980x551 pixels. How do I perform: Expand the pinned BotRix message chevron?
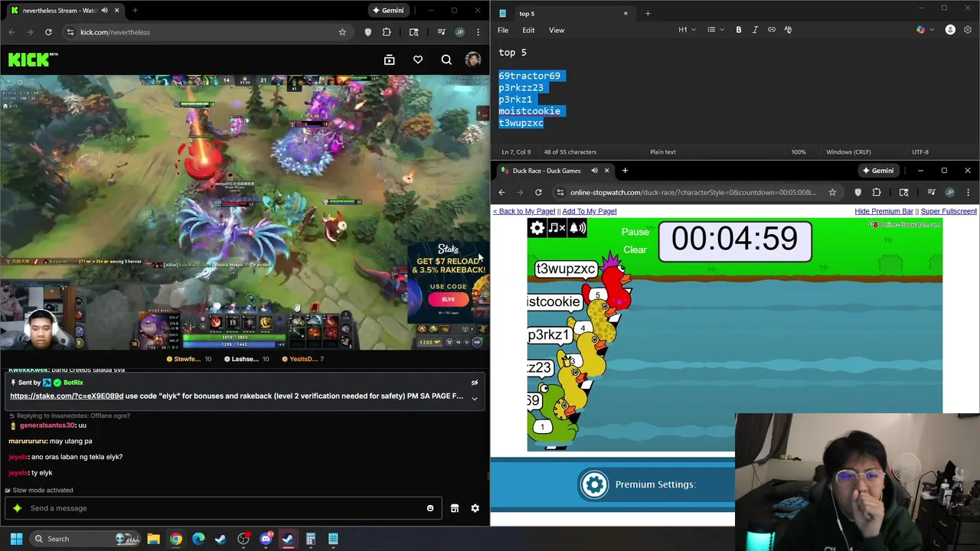pyautogui.click(x=475, y=398)
